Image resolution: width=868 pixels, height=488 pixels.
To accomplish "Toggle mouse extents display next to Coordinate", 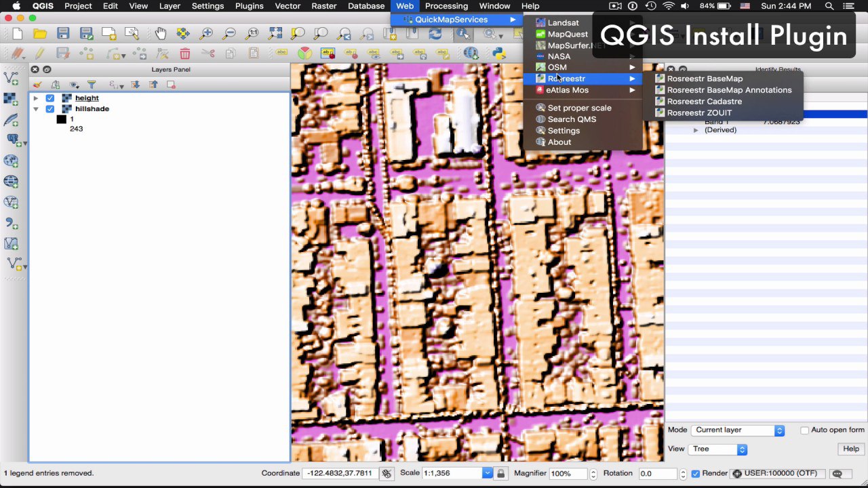I will pos(387,474).
